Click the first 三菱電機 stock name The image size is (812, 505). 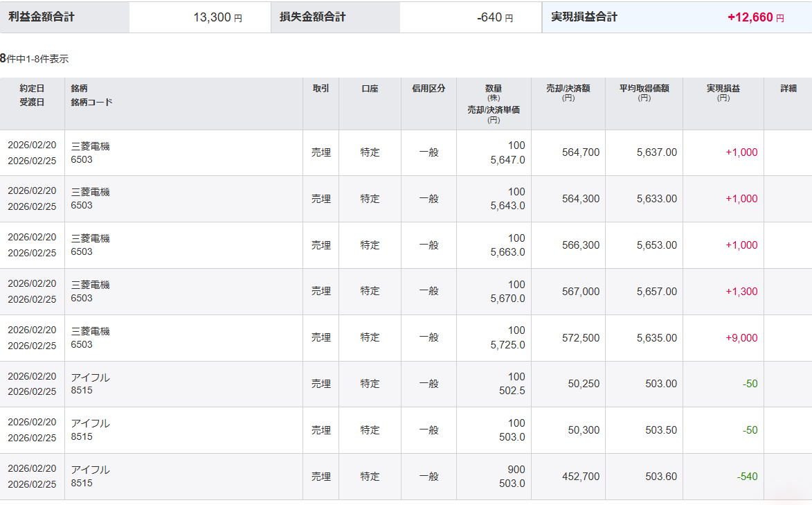(x=91, y=146)
